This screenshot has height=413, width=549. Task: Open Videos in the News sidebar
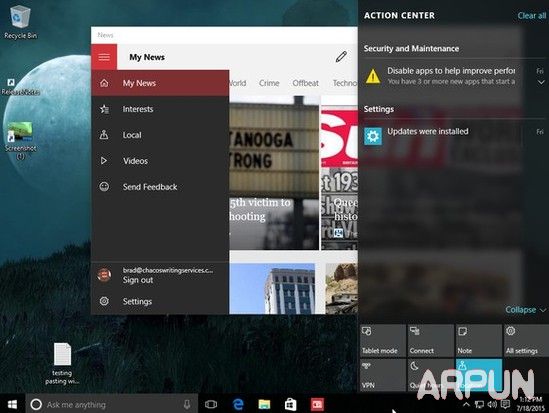[x=160, y=161]
